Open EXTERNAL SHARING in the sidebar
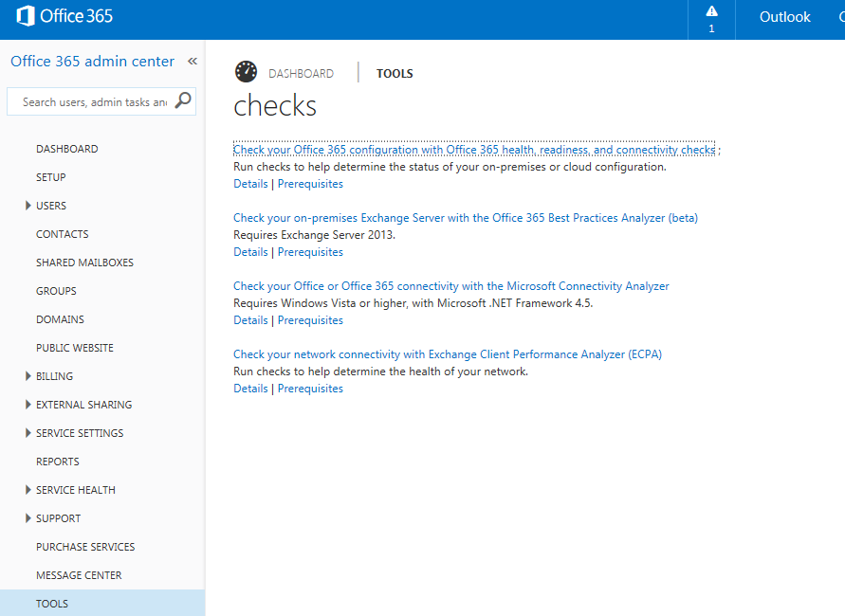This screenshot has height=616, width=845. pos(83,405)
